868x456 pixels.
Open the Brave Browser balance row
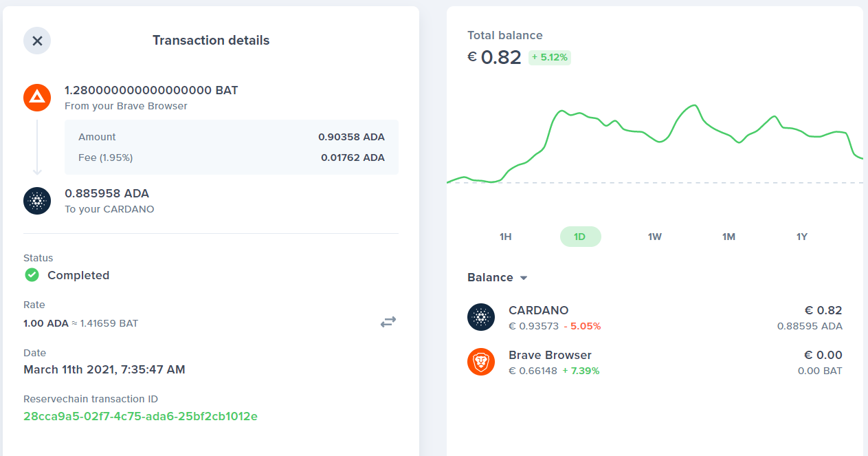tap(655, 362)
